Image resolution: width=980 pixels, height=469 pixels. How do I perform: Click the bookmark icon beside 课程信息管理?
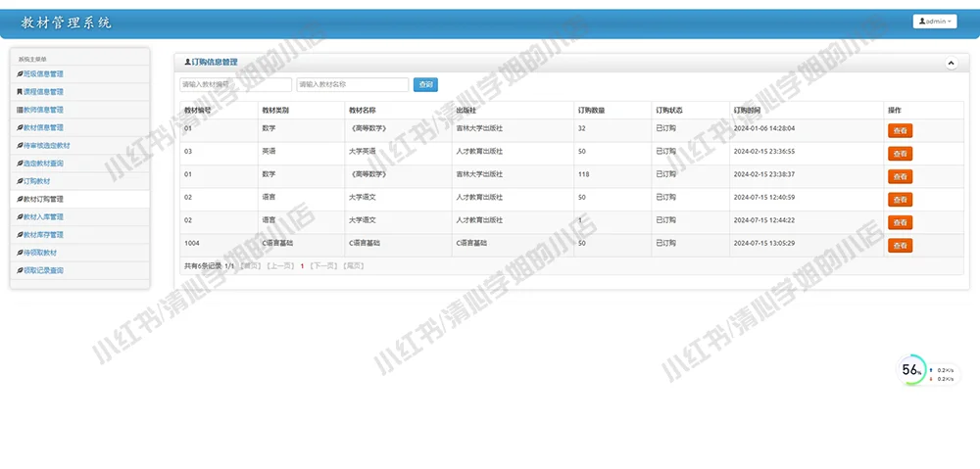click(20, 92)
